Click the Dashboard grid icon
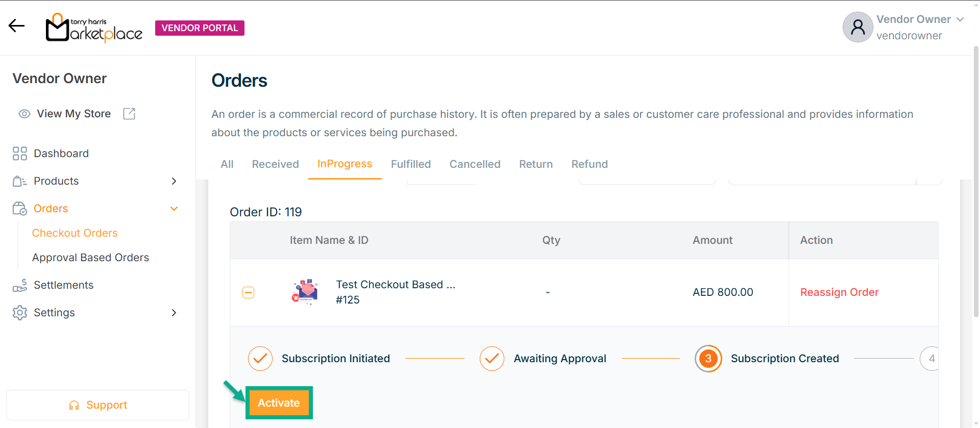 point(20,154)
